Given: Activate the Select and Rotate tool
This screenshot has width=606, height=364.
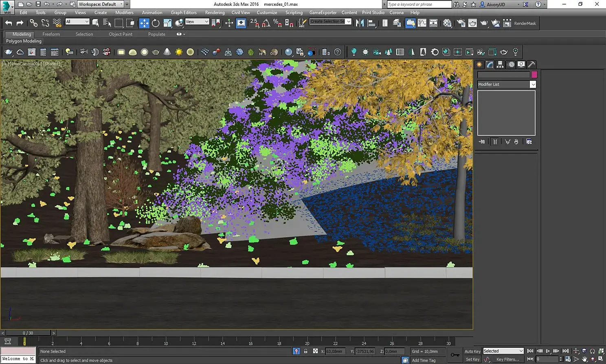Looking at the screenshot, I should coord(156,23).
